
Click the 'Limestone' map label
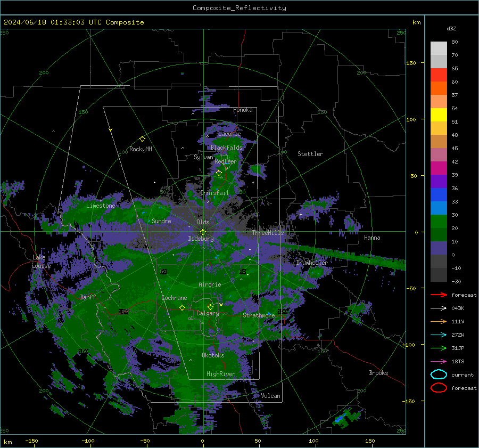click(101, 206)
